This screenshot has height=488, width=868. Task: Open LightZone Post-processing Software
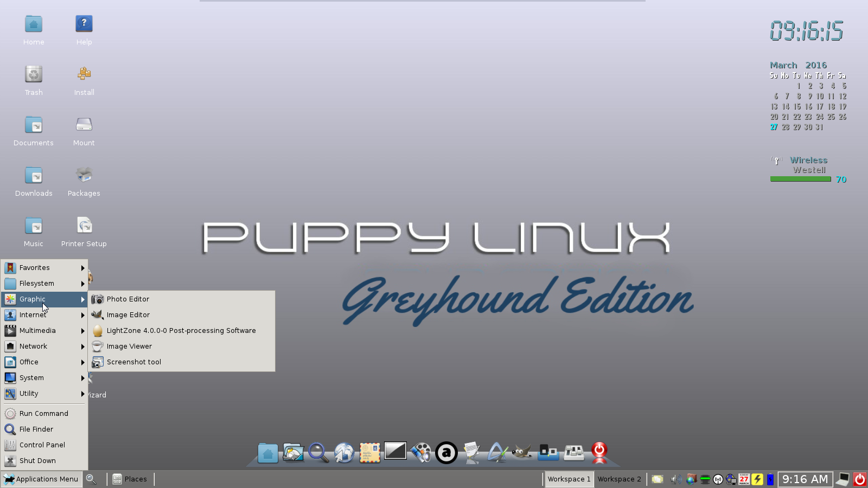point(182,331)
